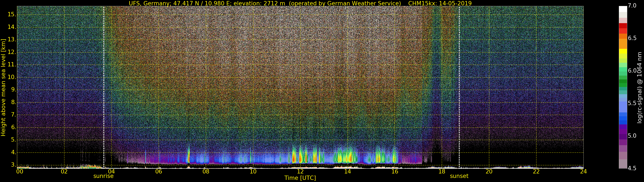Click the colorbar '6.5' value label

tap(632, 38)
